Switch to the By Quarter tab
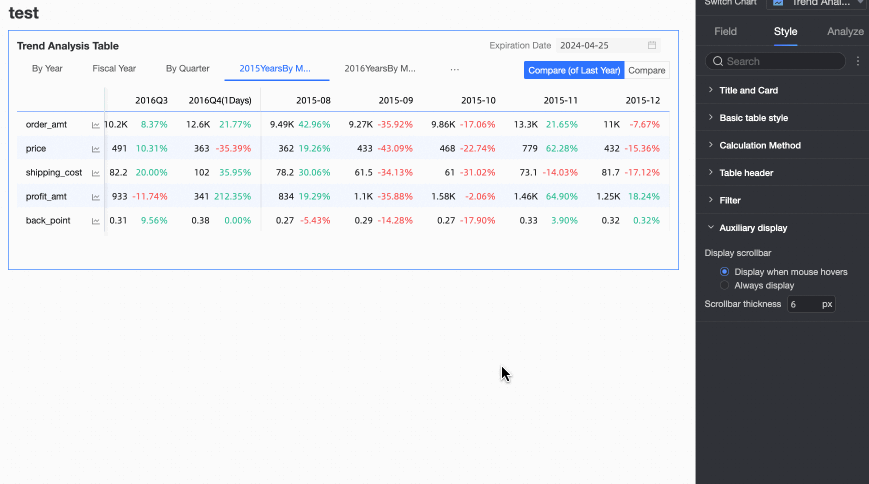 coord(187,69)
